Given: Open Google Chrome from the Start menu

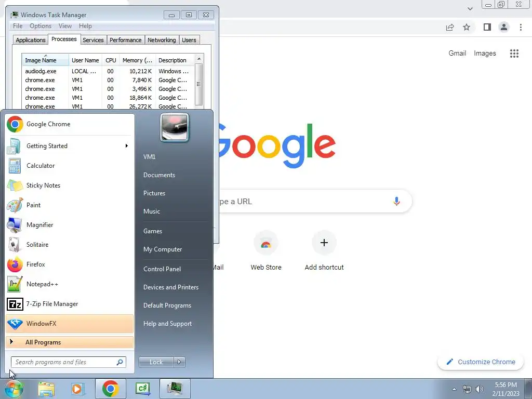Looking at the screenshot, I should (x=70, y=124).
